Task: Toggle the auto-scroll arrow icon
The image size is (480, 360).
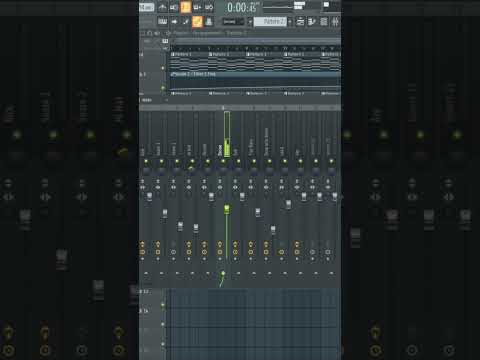Action: (174, 22)
